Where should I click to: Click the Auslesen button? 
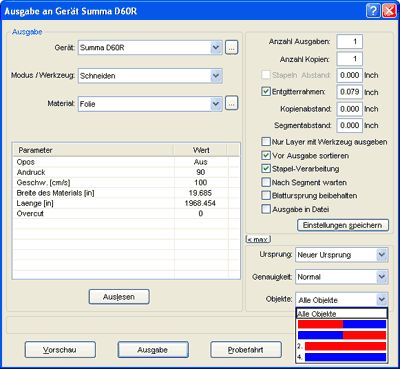click(x=119, y=297)
